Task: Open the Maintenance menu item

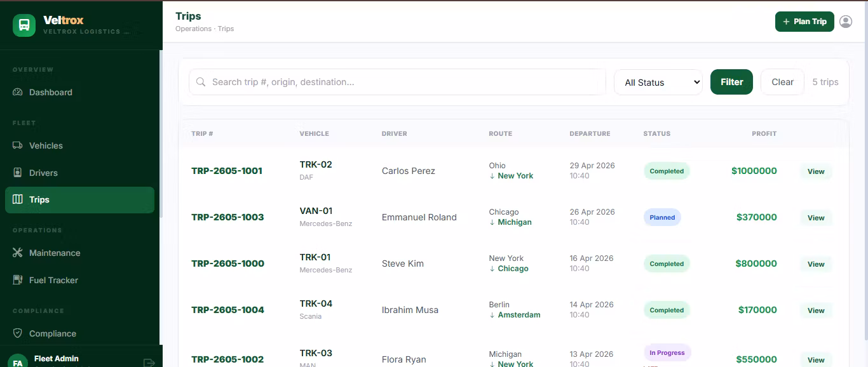Action: pyautogui.click(x=80, y=253)
